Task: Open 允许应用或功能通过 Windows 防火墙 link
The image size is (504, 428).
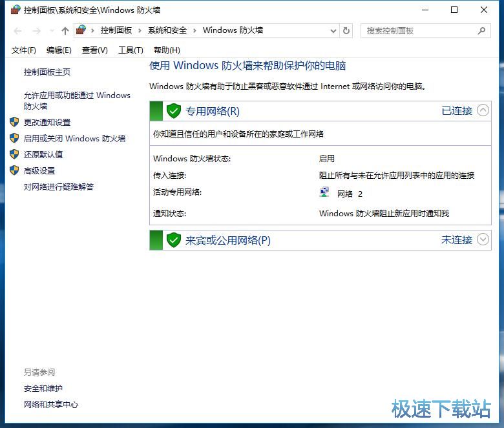Action: (77, 101)
